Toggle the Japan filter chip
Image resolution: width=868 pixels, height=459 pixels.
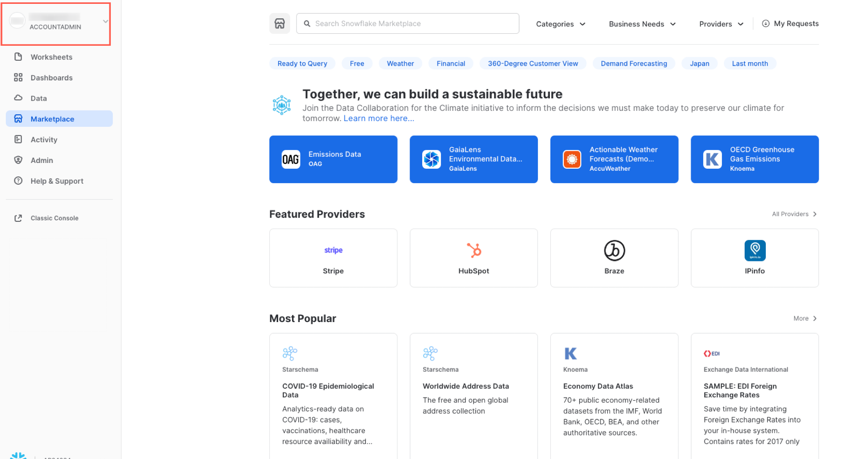pos(699,63)
